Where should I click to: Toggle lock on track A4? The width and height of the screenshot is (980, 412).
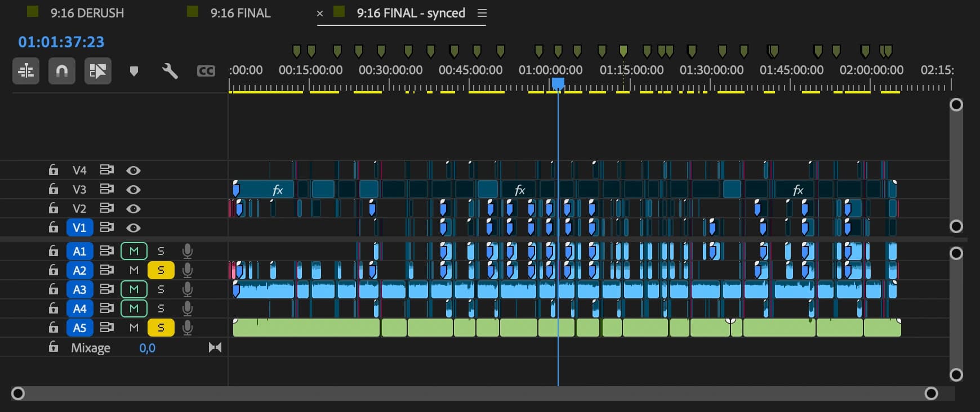pyautogui.click(x=53, y=308)
